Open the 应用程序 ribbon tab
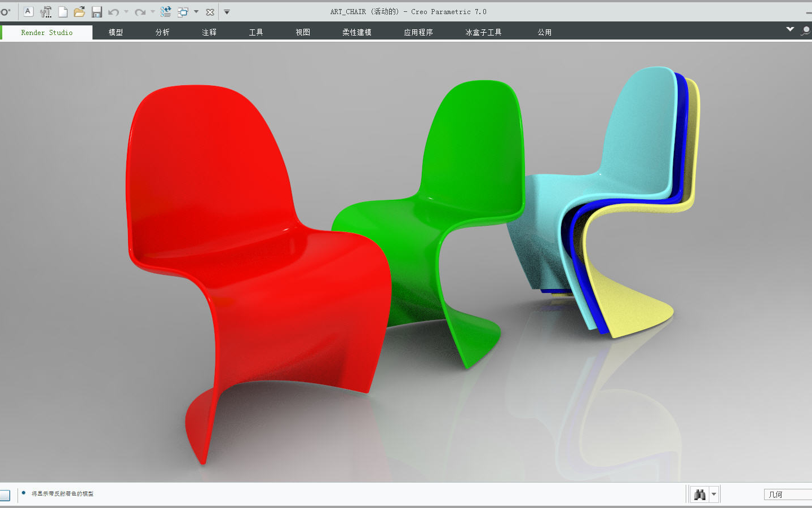Viewport: 812px width, 508px height. (418, 33)
